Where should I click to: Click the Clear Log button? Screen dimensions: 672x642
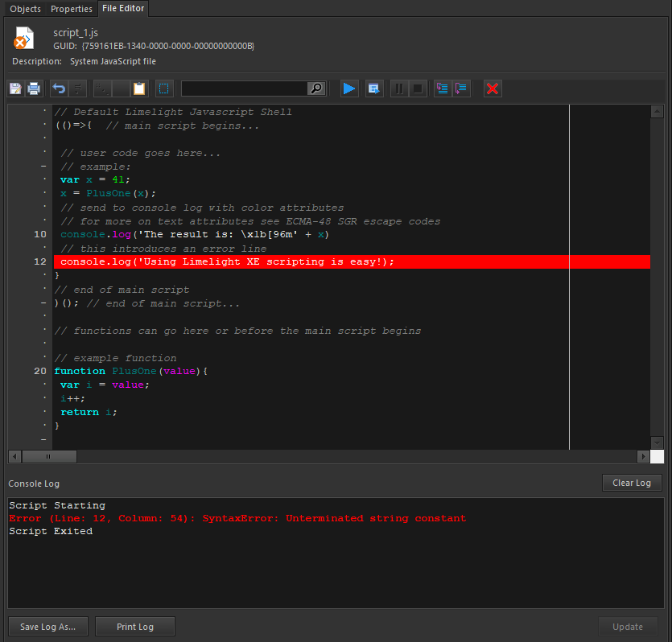631,483
